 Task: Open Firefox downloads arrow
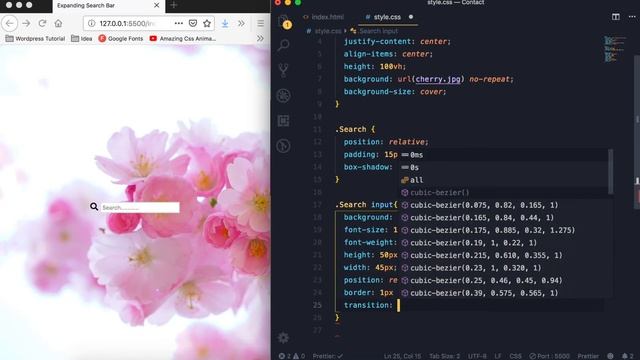coord(225,24)
